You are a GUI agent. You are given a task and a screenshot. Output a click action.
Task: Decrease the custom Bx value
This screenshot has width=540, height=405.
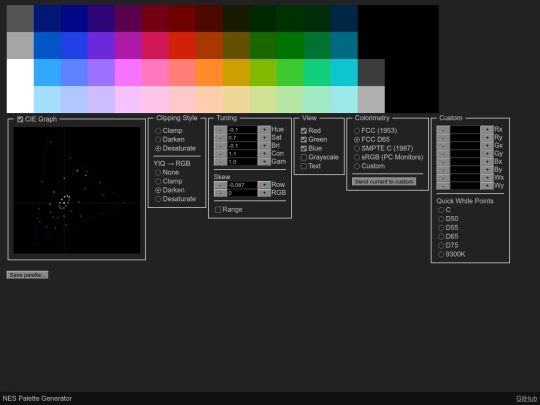point(443,162)
